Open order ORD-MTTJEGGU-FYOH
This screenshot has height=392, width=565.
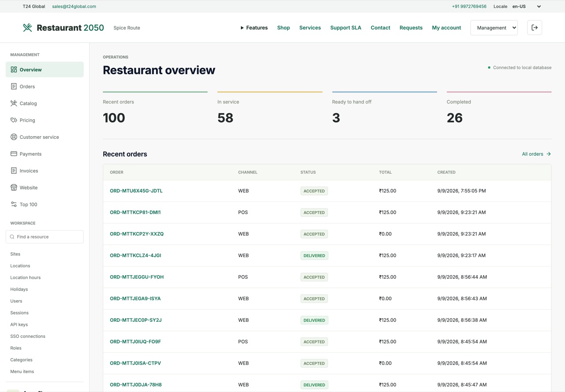pos(137,277)
